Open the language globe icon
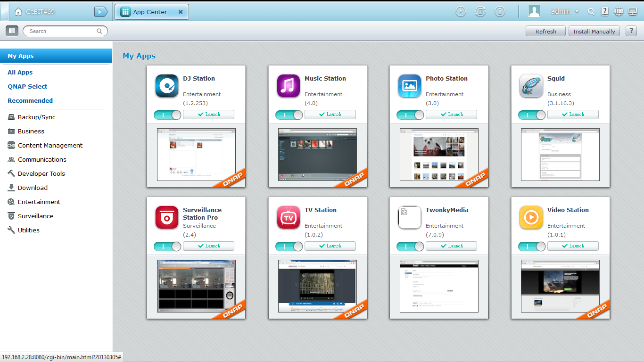 (619, 12)
